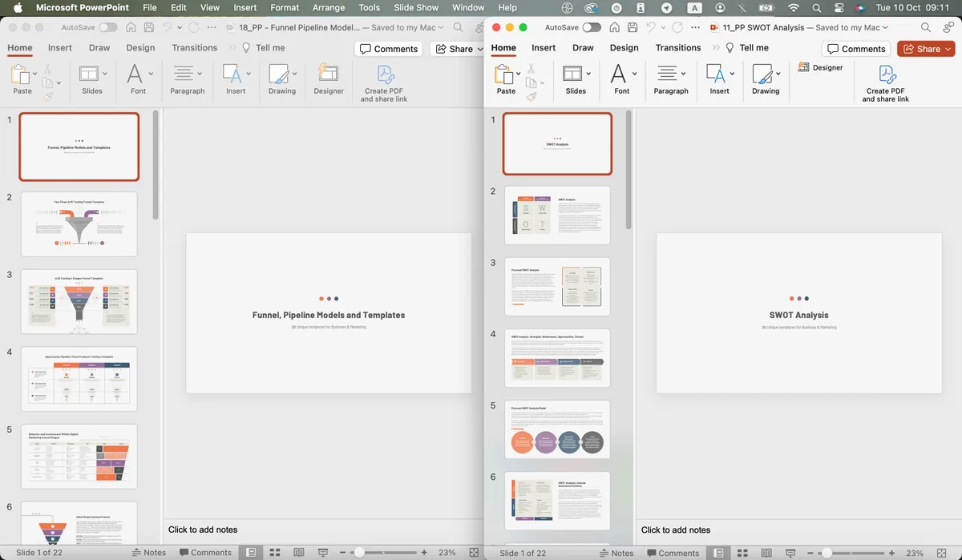Expand Paste options arrow in SWOT window
962x560 pixels.
click(518, 74)
